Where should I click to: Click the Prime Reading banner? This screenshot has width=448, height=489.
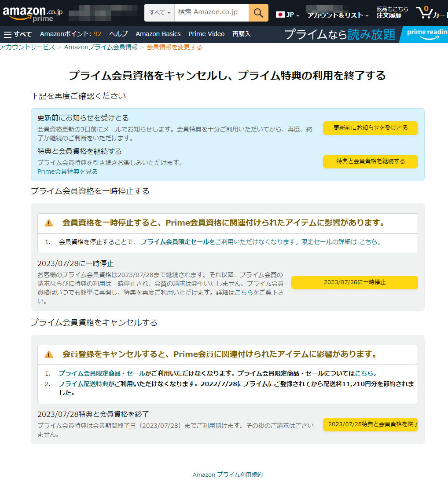(x=365, y=34)
